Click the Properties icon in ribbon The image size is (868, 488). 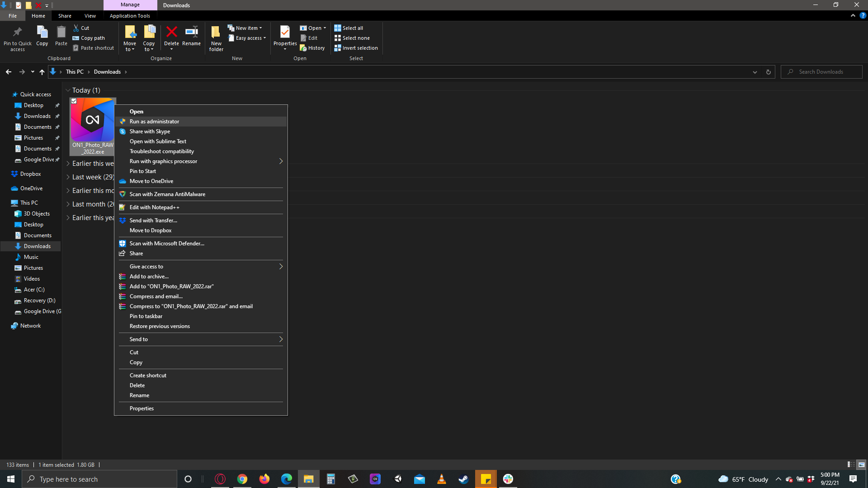[285, 33]
